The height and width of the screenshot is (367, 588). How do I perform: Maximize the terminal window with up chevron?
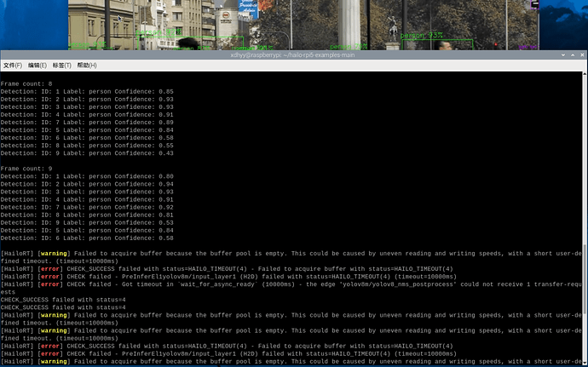pyautogui.click(x=573, y=54)
